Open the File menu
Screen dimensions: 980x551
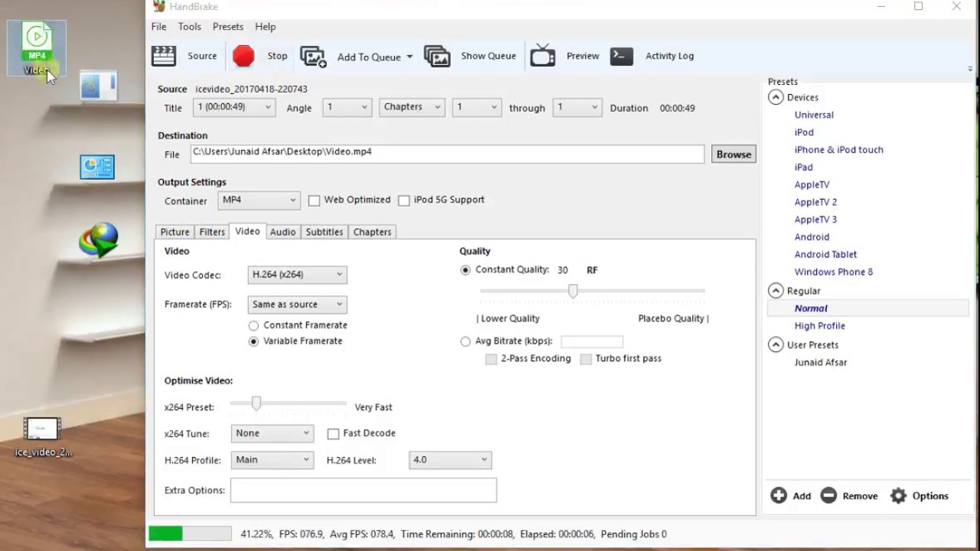158,27
